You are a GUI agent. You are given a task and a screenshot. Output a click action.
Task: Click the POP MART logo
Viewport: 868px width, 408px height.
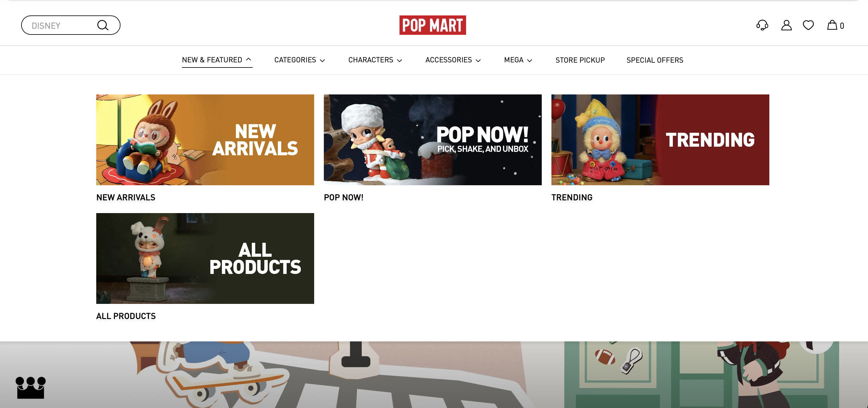click(433, 25)
